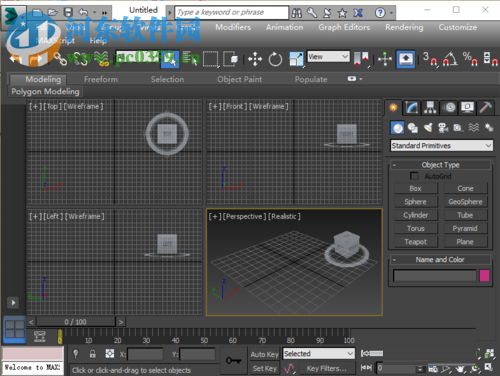This screenshot has width=500, height=376.
Task: Click the magenta object color swatch
Action: coord(484,276)
